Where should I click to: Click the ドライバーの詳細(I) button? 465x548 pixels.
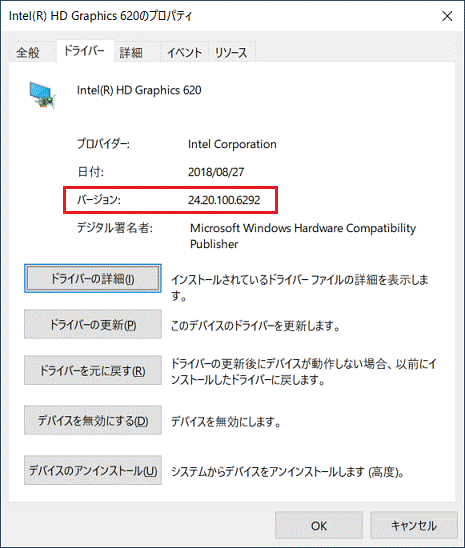[x=93, y=279]
